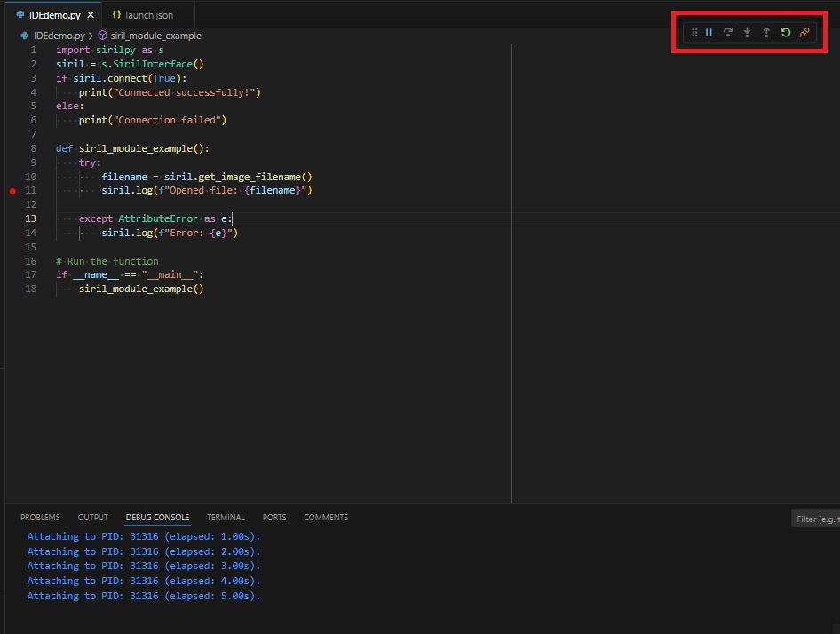Click 'def siril_module_example():' on line 8
The height and width of the screenshot is (634, 840).
132,148
